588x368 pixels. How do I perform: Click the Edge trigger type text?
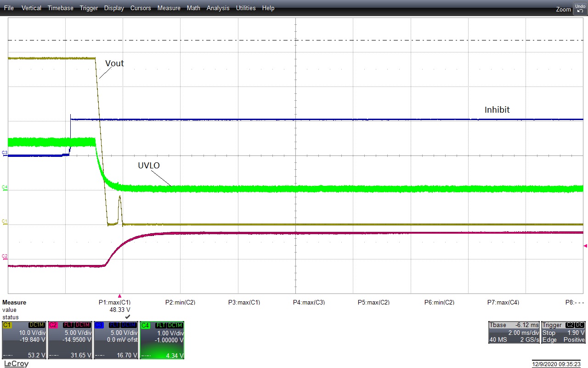[x=549, y=340]
